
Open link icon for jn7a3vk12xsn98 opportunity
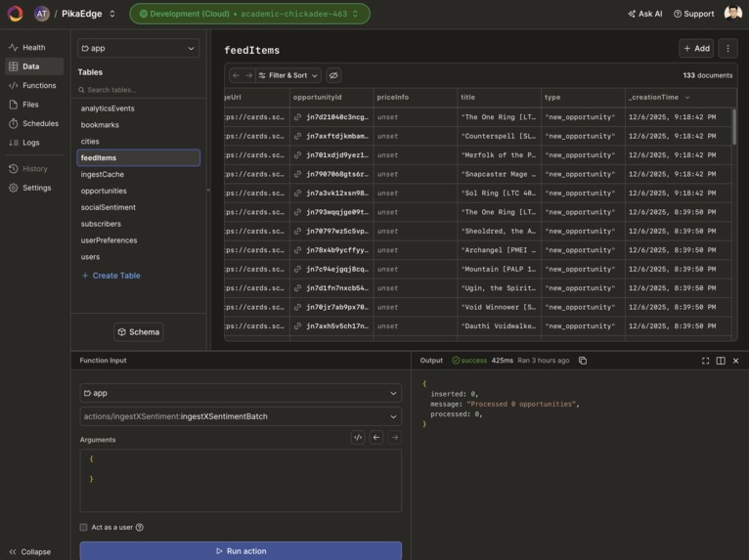[297, 193]
